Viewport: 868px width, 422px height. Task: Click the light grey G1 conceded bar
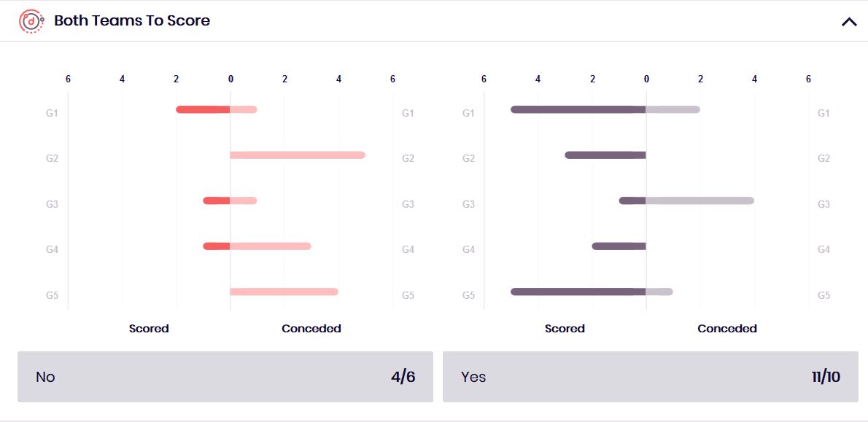pos(673,109)
